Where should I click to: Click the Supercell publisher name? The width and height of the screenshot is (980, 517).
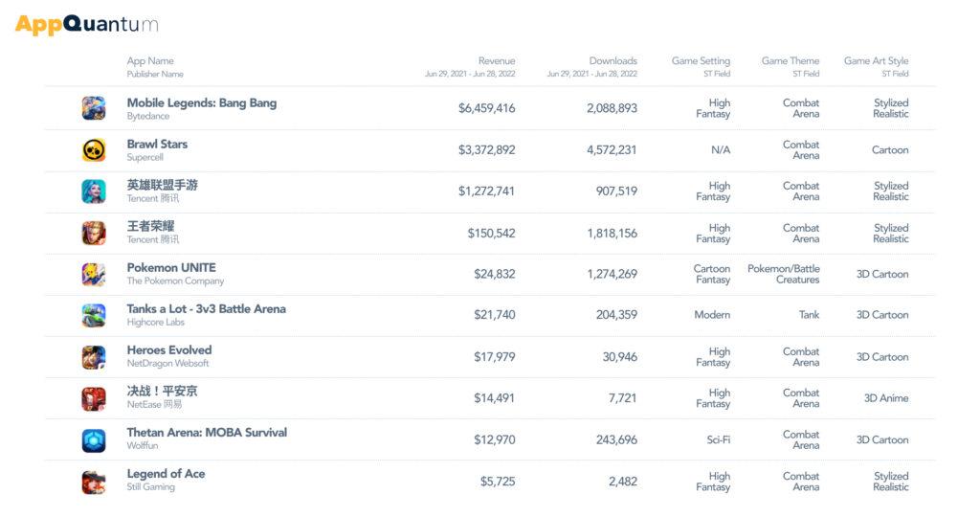(x=145, y=158)
